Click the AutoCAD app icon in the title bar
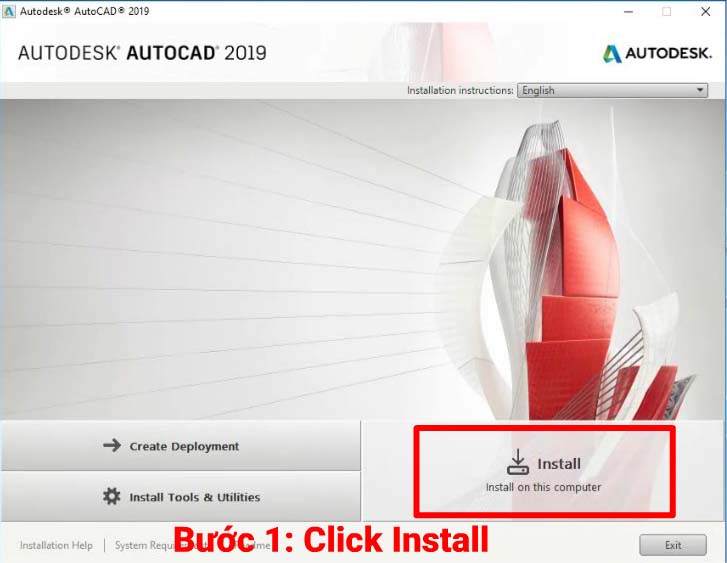727x563 pixels. tap(8, 11)
